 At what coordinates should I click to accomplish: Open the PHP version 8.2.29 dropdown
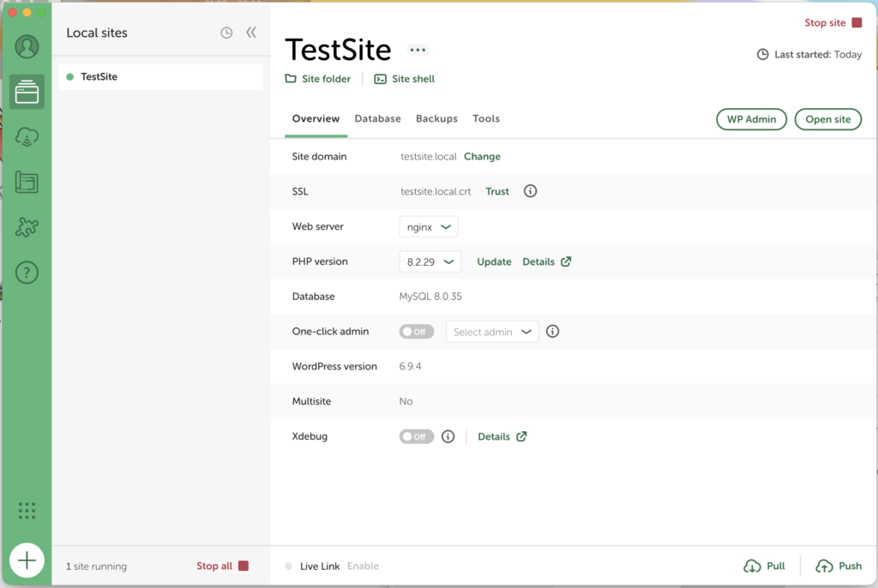pyautogui.click(x=430, y=261)
